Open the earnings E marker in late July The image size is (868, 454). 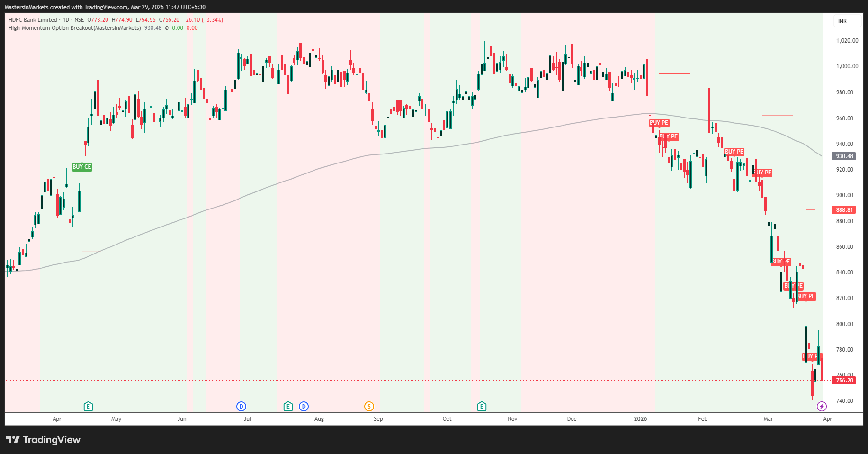point(288,406)
